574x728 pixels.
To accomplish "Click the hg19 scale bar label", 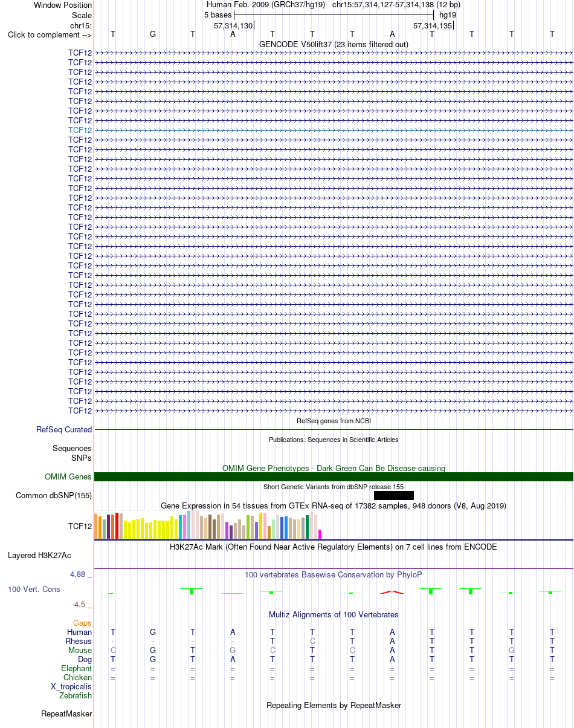I will click(x=448, y=15).
